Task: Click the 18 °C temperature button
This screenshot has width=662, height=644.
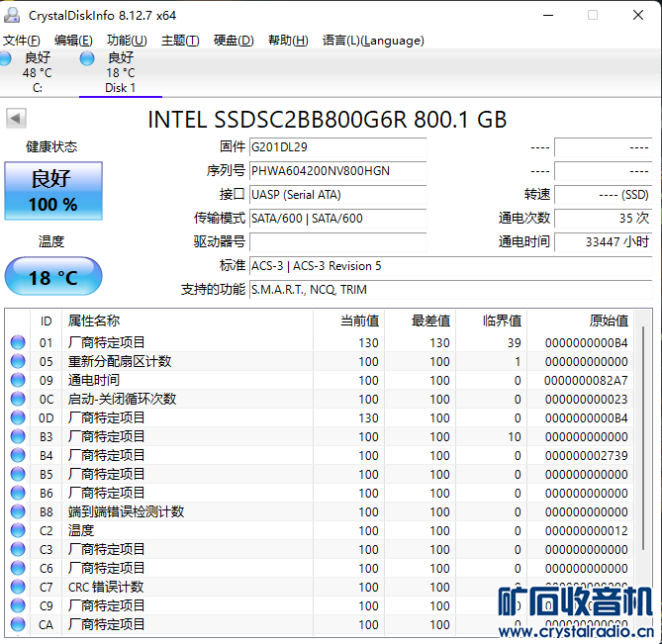Action: (x=53, y=276)
